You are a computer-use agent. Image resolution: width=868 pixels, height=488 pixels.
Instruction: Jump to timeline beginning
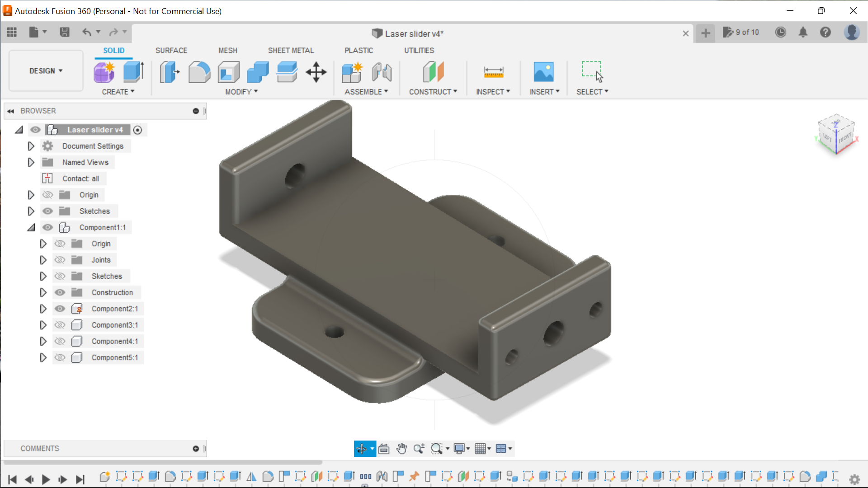click(x=13, y=479)
